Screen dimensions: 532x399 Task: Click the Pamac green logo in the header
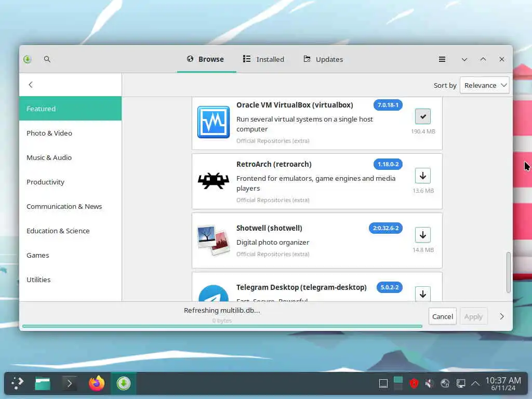coord(28,59)
